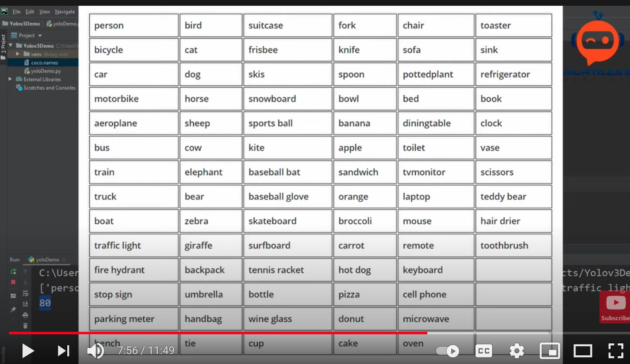
Task: Open the File menu
Action: pyautogui.click(x=17, y=12)
